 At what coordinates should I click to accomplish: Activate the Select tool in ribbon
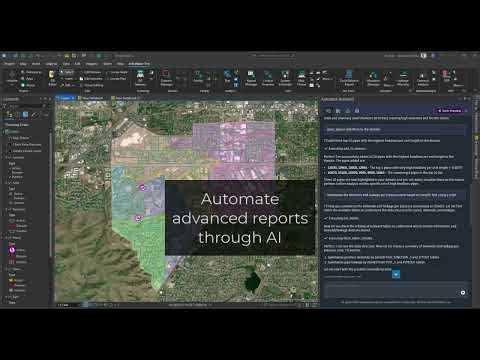point(67,72)
